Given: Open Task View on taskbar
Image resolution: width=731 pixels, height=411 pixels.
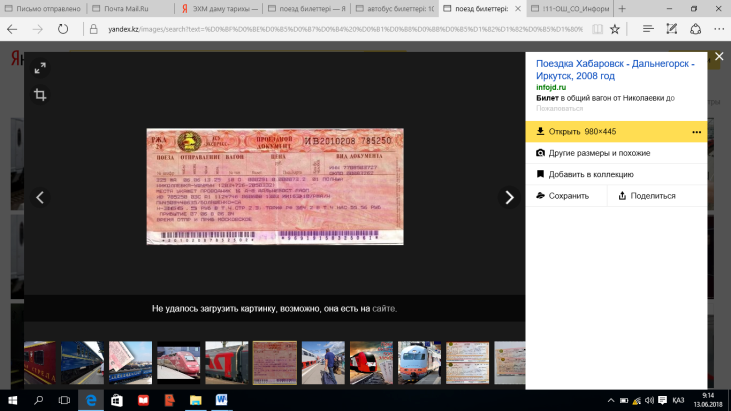Looking at the screenshot, I should click(64, 400).
